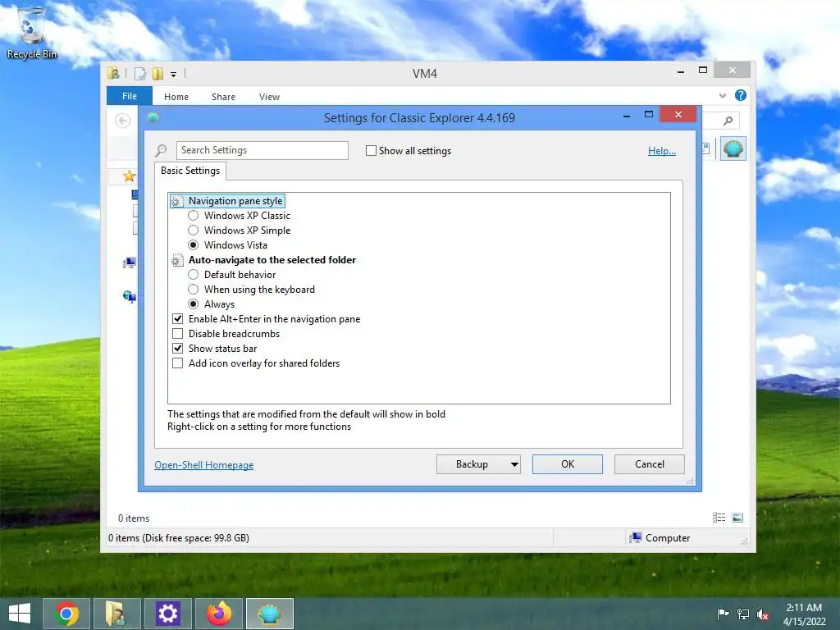Click the Network icon in VM4 navigation pane

pos(130,296)
